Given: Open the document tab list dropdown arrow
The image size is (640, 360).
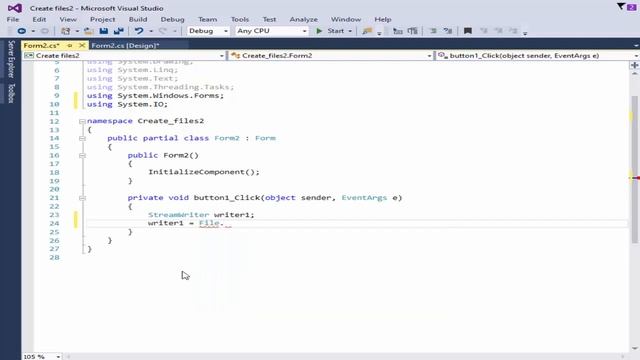Looking at the screenshot, I should [636, 46].
